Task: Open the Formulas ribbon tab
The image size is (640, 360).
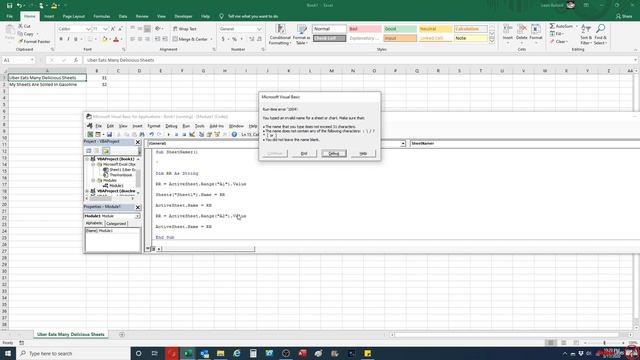Action: coord(102,16)
